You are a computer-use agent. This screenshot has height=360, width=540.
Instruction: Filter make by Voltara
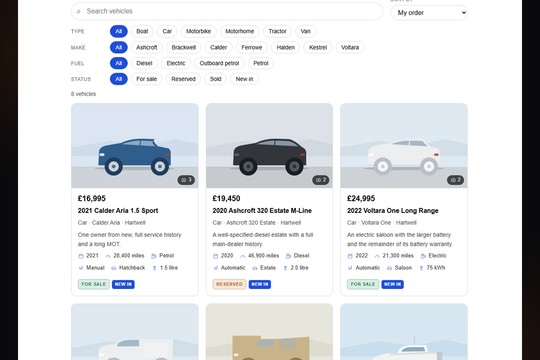(350, 48)
